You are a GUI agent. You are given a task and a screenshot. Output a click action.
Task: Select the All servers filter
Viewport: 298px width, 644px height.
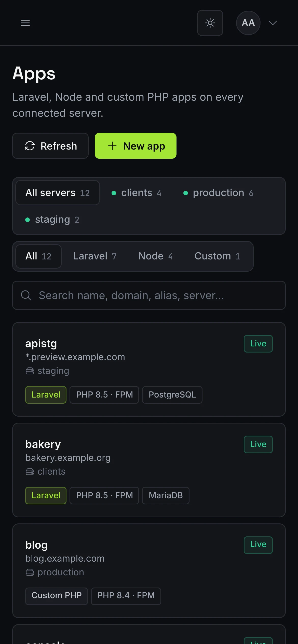pos(58,193)
